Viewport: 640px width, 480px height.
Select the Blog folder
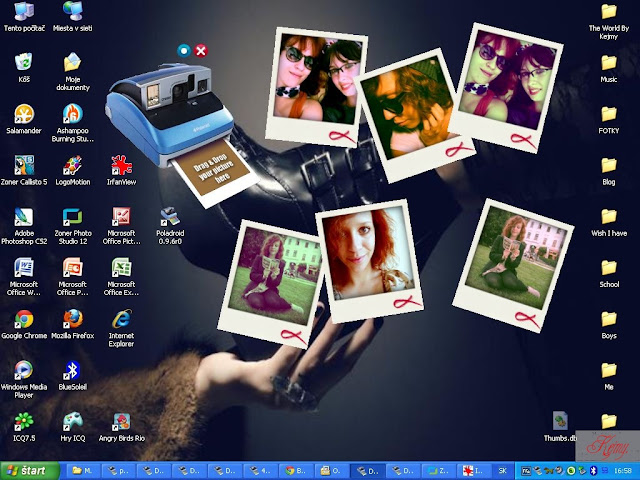609,171
